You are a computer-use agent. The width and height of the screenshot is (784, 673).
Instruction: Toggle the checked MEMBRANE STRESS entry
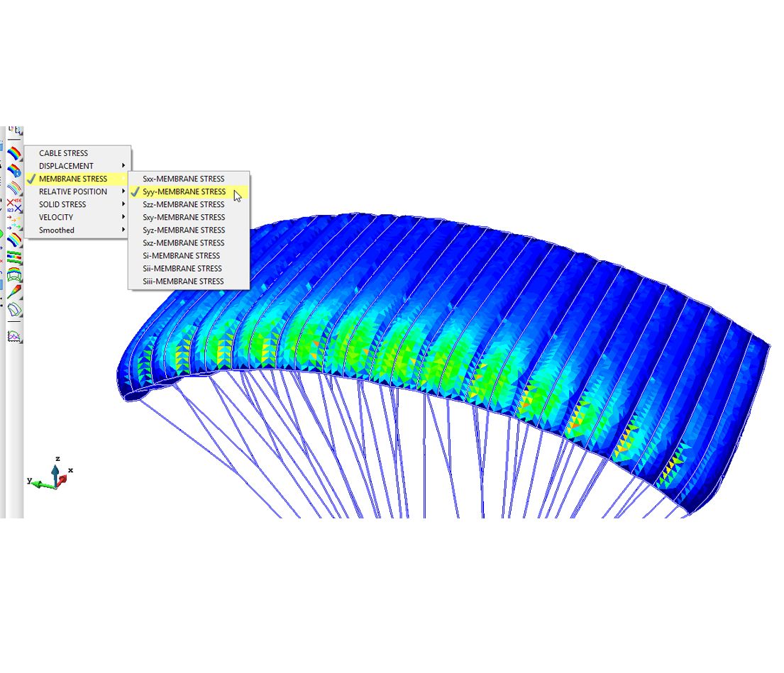(x=73, y=179)
